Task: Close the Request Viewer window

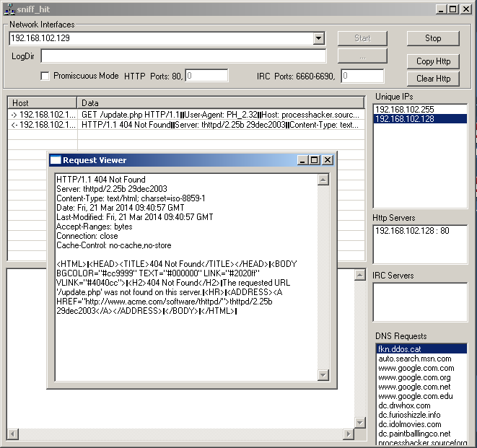Action: [327, 160]
